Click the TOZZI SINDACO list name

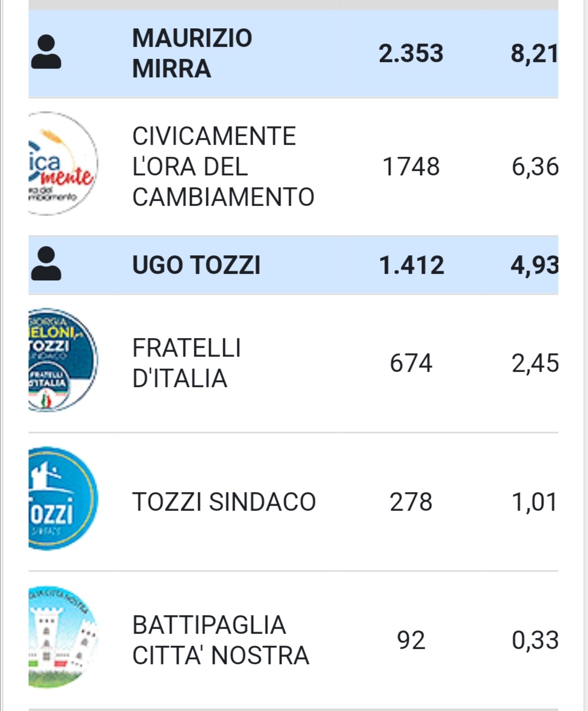point(224,502)
